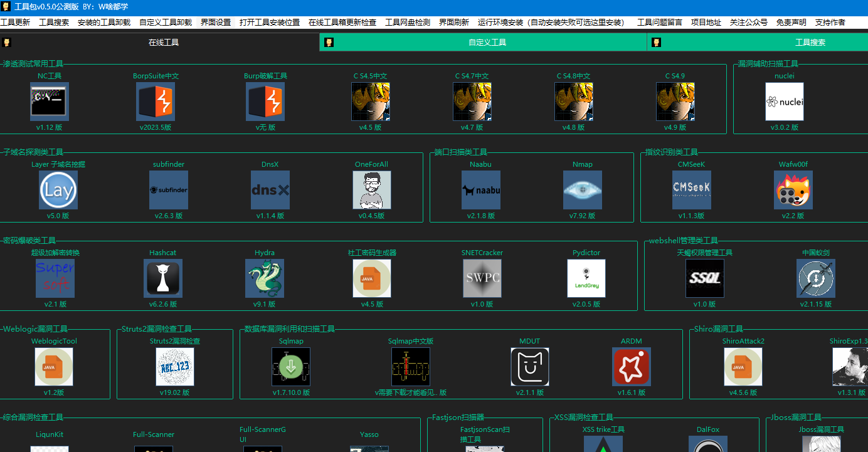The height and width of the screenshot is (452, 868).
Task: Launch the Naabu port scanner icon
Action: pyautogui.click(x=481, y=190)
